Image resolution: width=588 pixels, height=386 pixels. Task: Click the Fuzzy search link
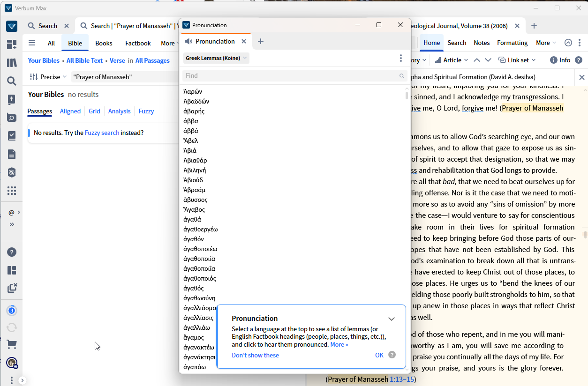tap(102, 133)
